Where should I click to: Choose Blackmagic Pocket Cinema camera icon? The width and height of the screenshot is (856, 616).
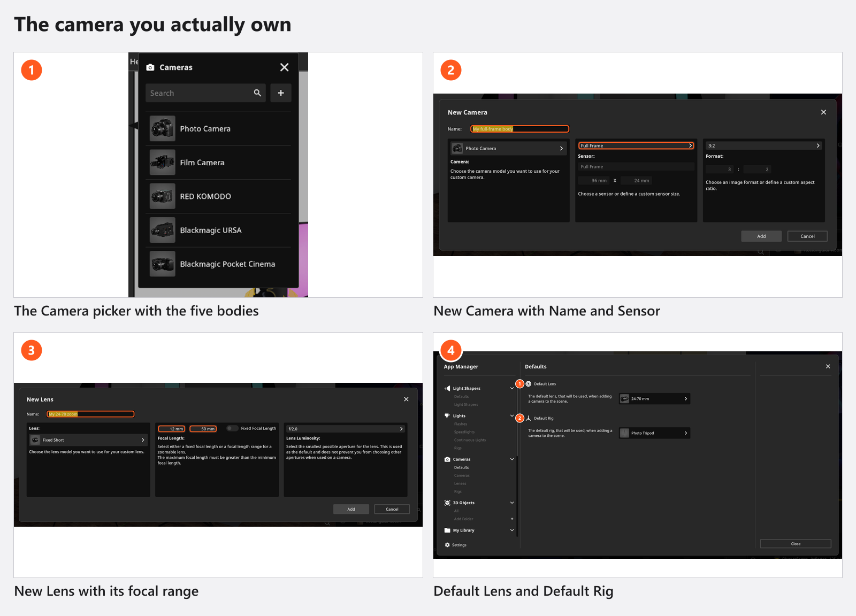(x=162, y=264)
